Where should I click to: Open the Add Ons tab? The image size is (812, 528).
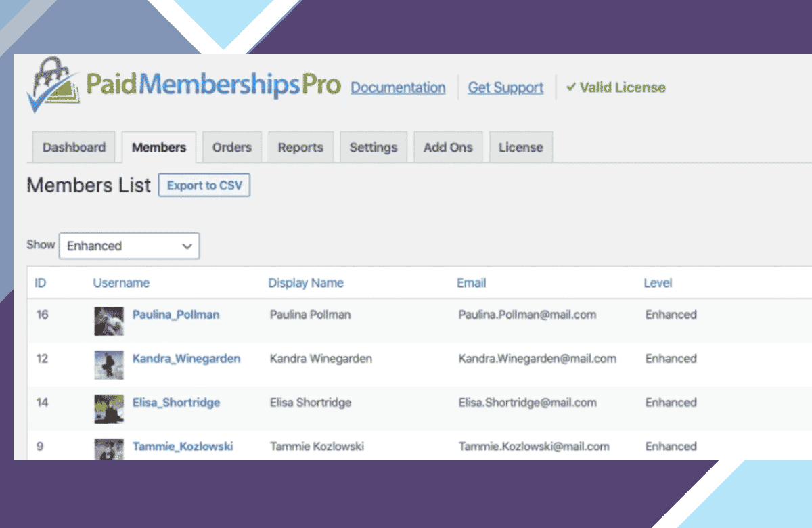448,147
